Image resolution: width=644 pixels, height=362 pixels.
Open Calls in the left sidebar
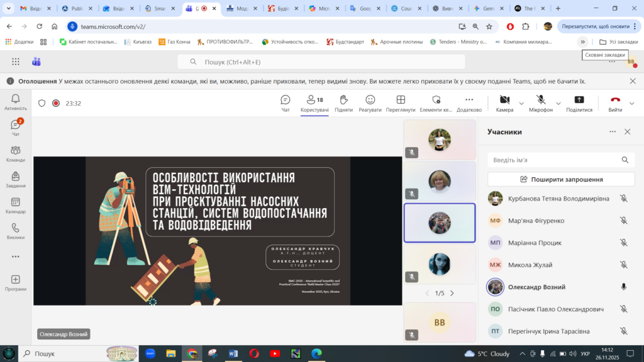click(16, 231)
